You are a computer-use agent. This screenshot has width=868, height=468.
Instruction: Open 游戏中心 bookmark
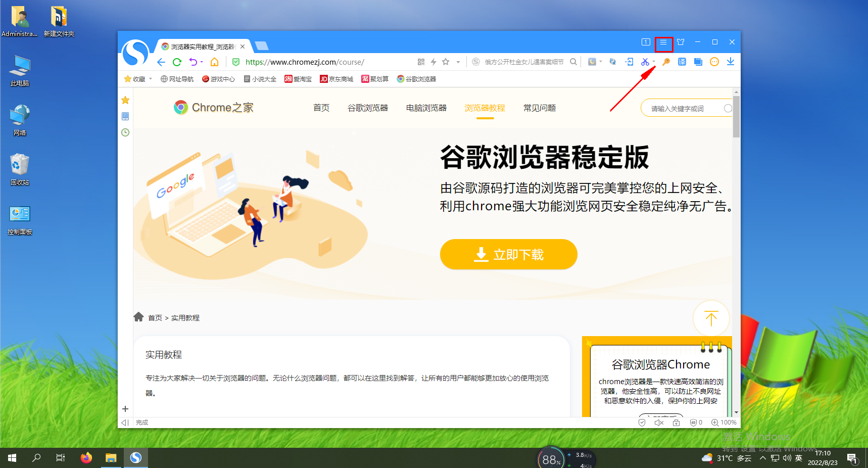218,79
